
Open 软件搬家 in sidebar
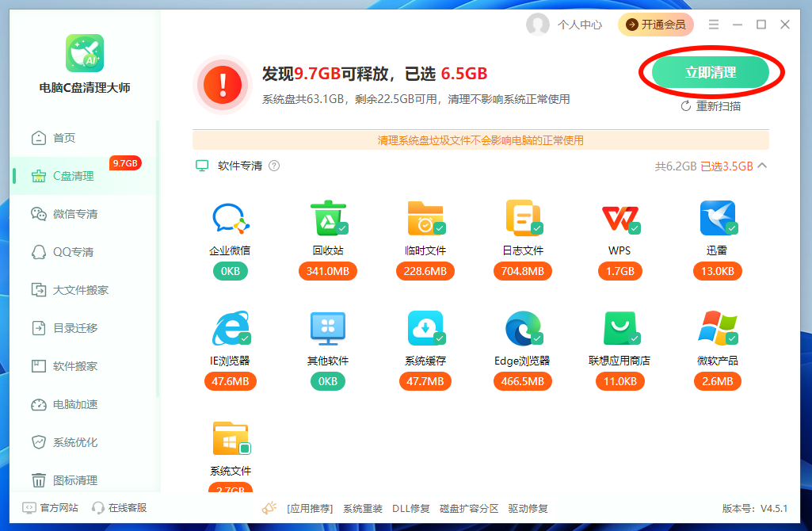(83, 366)
